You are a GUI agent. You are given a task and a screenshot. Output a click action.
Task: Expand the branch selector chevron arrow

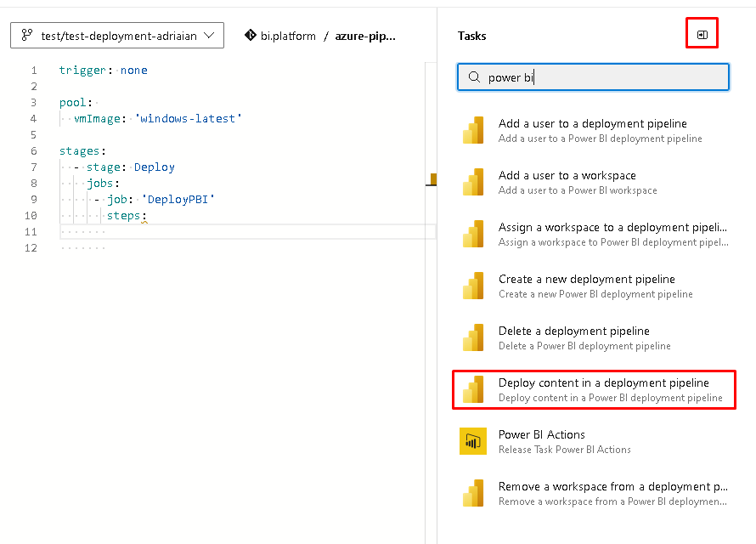[x=210, y=36]
